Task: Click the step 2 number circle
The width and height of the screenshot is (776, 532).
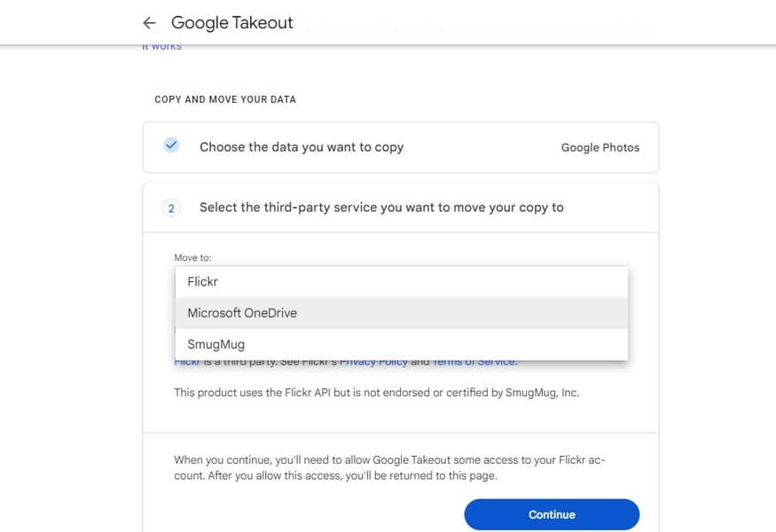Action: coord(171,207)
